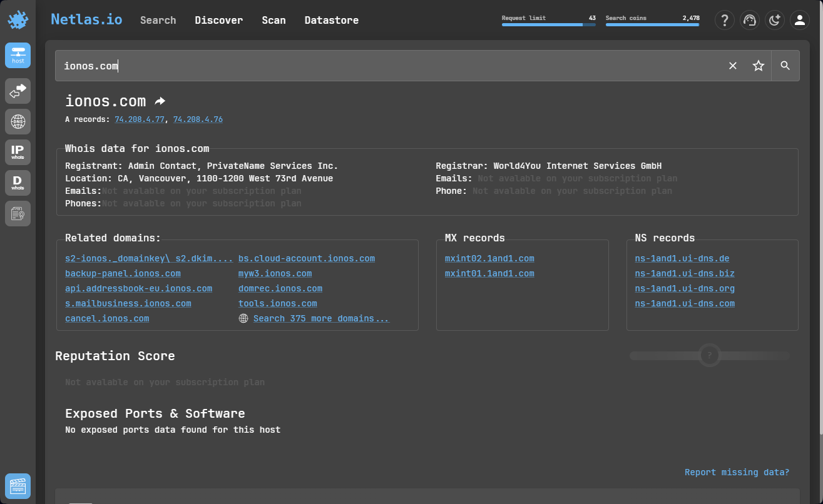This screenshot has height=504, width=823.
Task: Open the clapperboard icon at sidebar bottom
Action: pyautogui.click(x=18, y=486)
